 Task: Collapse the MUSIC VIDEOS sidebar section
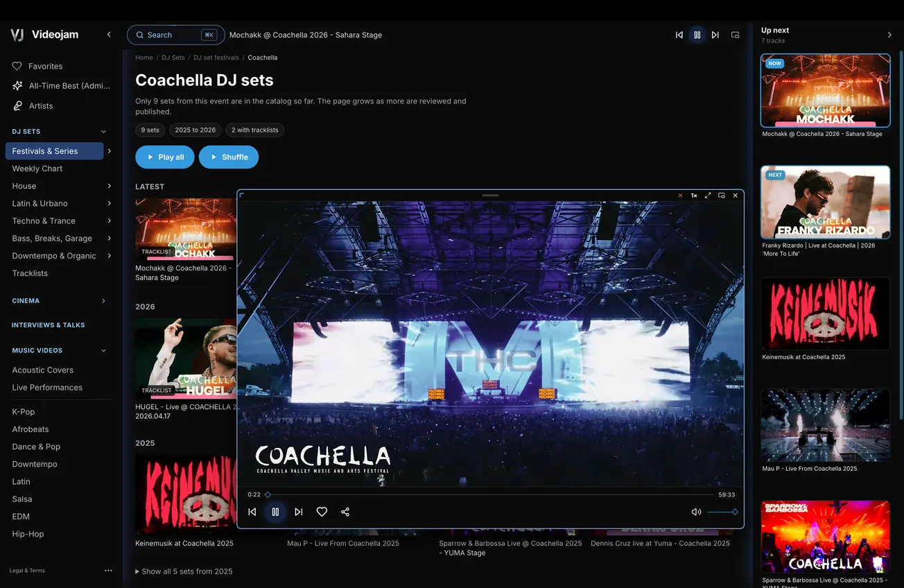click(104, 351)
